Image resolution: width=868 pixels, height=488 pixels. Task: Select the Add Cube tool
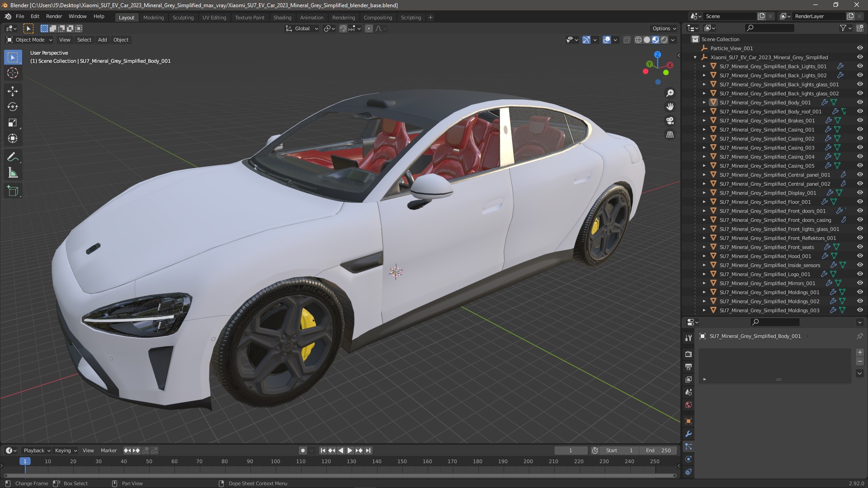coord(13,191)
